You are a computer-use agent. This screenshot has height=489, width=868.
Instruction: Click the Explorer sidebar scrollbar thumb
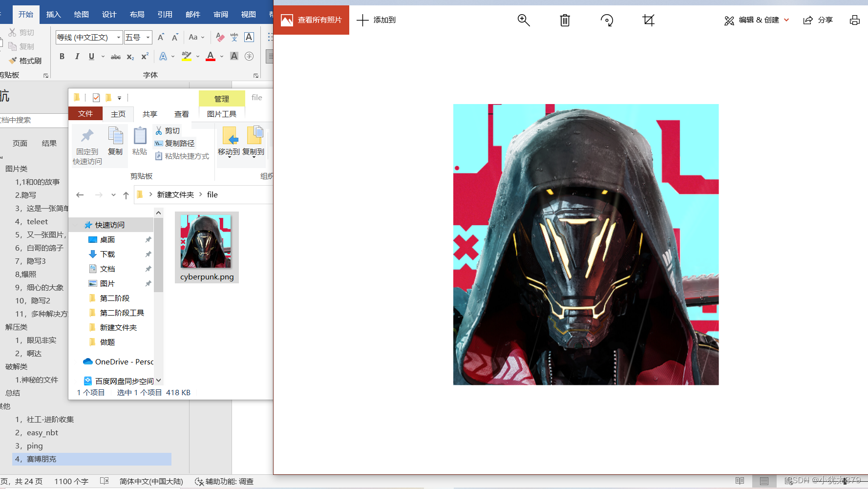tap(158, 255)
